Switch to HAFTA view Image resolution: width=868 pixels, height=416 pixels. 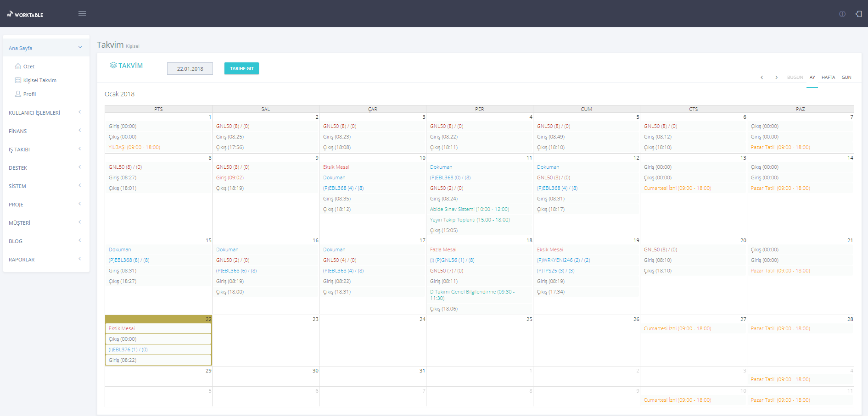[828, 78]
